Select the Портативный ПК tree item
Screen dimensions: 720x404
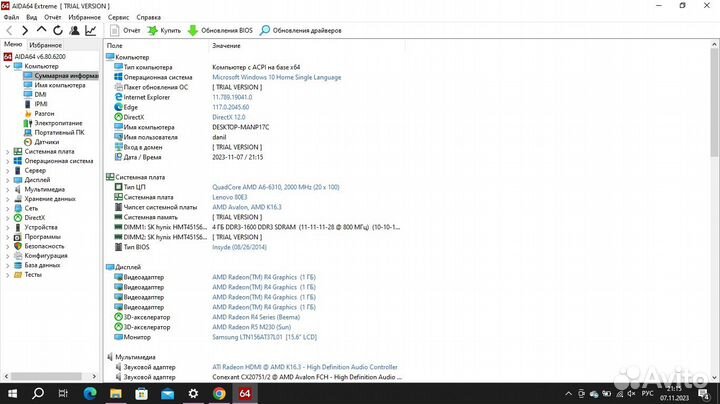54,132
